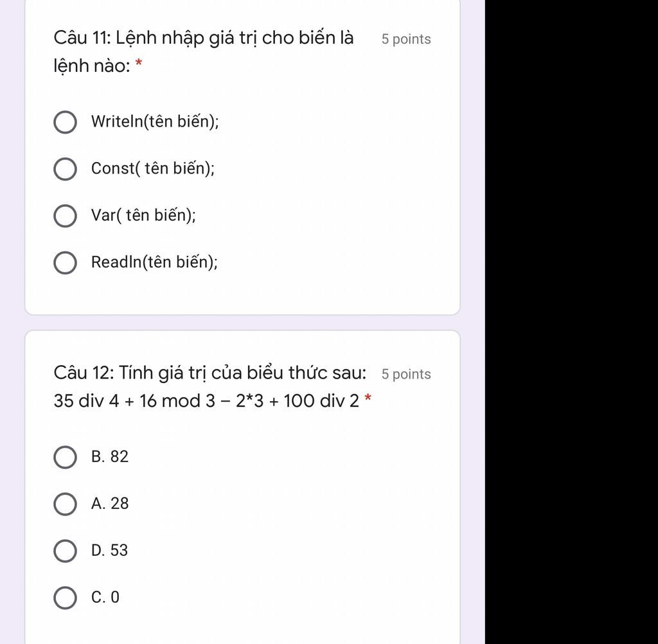The height and width of the screenshot is (644, 658).
Task: Pick the Readln(tên biến) radio circle
Action: point(65,264)
